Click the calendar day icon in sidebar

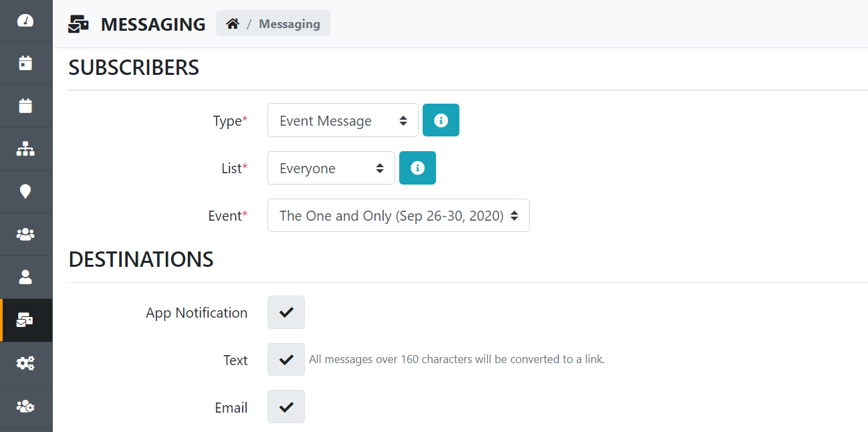tap(25, 64)
